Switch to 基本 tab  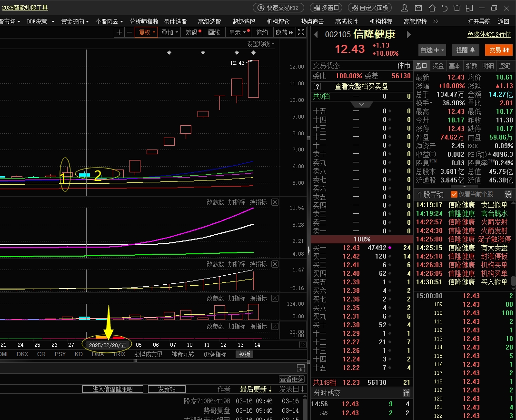(x=455, y=66)
